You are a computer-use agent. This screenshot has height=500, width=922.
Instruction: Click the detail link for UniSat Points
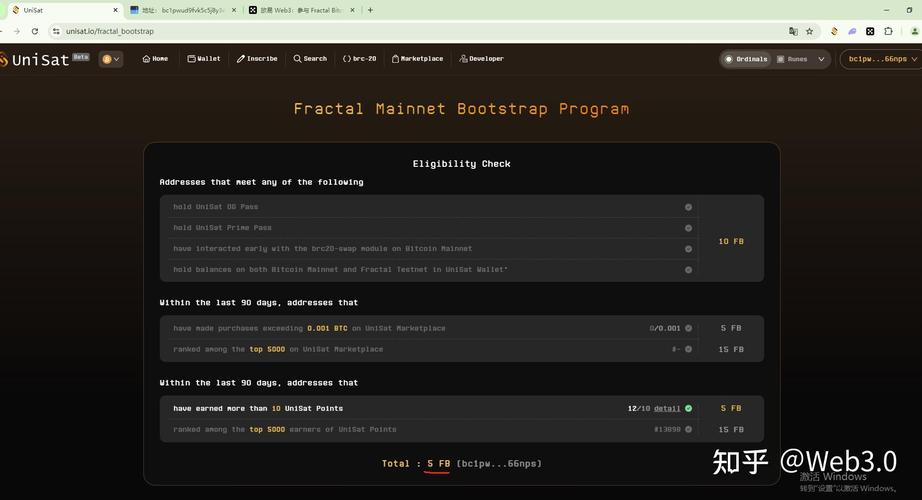667,408
